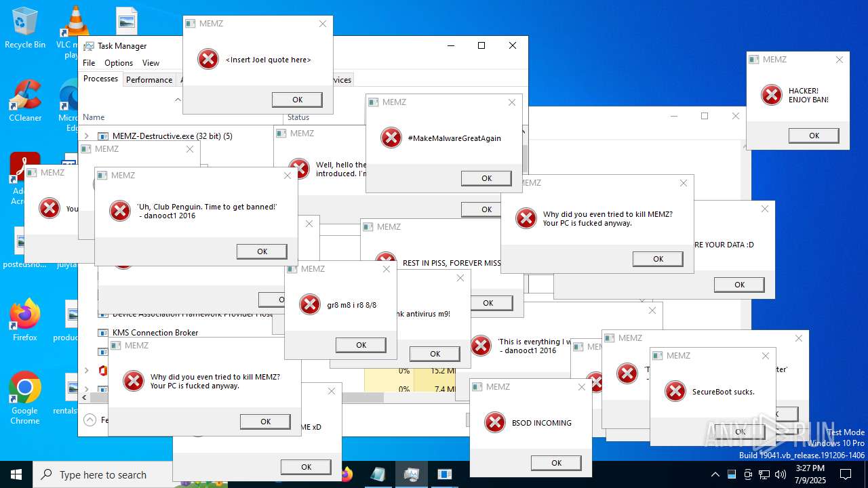This screenshot has width=868, height=488.
Task: Launch CCleaner from the desktop
Action: click(x=25, y=100)
